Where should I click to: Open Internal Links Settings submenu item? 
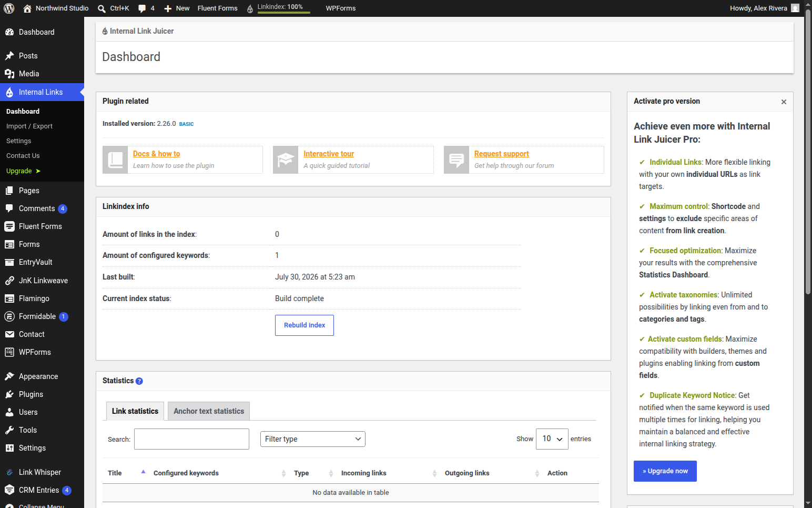point(19,141)
